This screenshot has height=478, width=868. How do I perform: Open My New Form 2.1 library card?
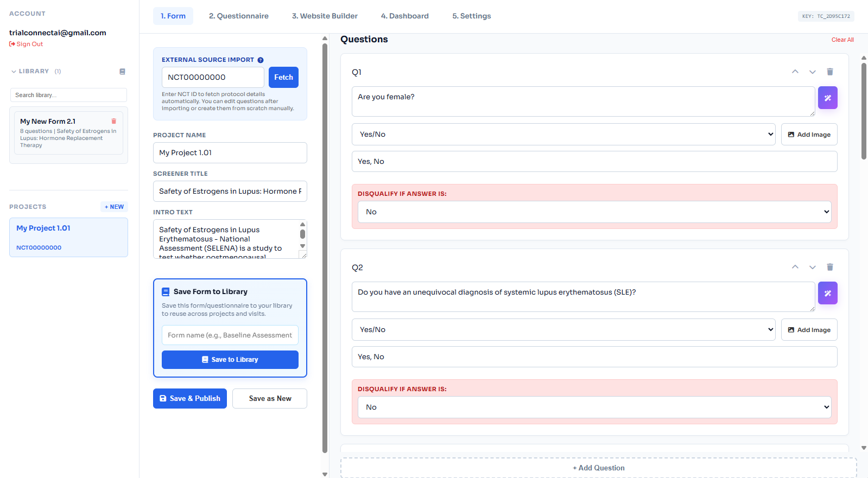[68, 133]
